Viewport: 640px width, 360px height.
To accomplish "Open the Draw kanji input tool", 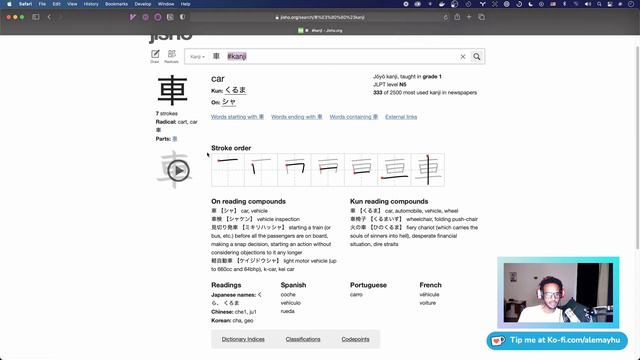I will click(x=155, y=56).
